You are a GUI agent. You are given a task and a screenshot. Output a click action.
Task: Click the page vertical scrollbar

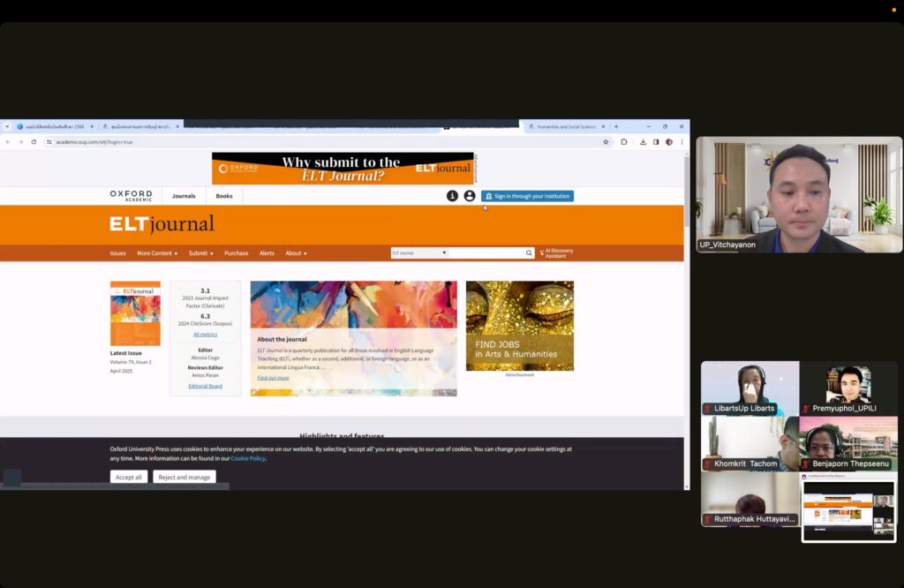click(687, 193)
